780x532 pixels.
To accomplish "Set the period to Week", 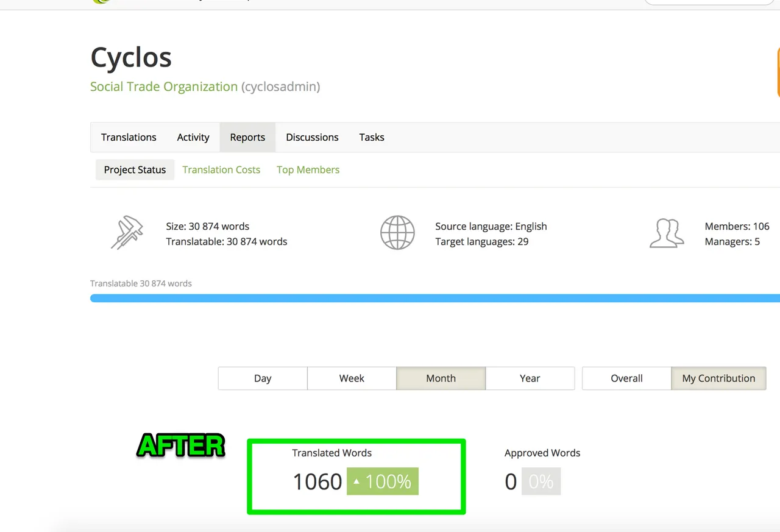I will pos(352,378).
